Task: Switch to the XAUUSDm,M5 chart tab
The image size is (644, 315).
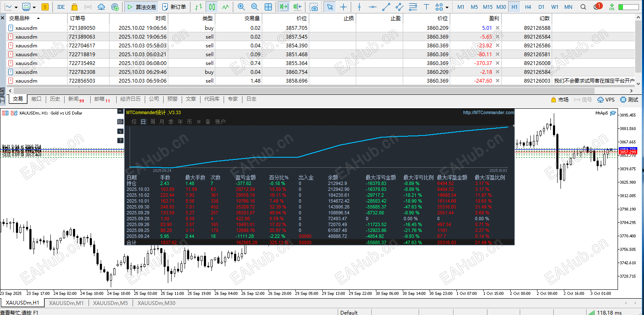Action: (110, 303)
